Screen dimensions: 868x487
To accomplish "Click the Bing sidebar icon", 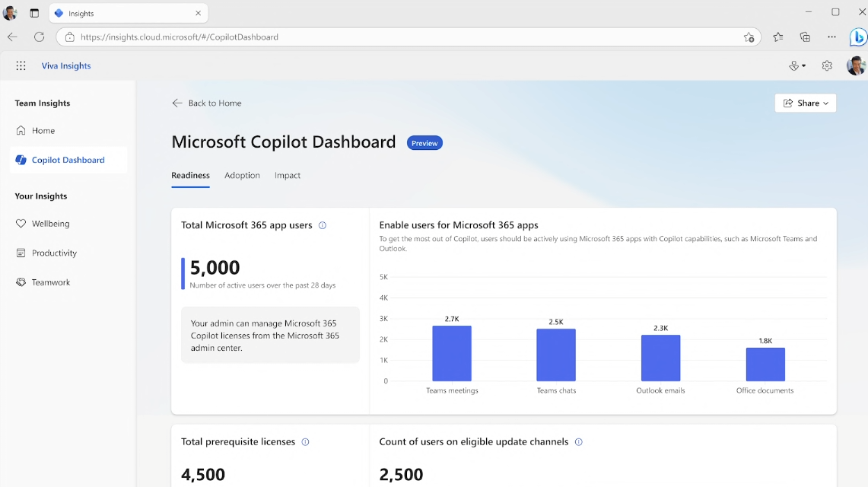I will [858, 37].
